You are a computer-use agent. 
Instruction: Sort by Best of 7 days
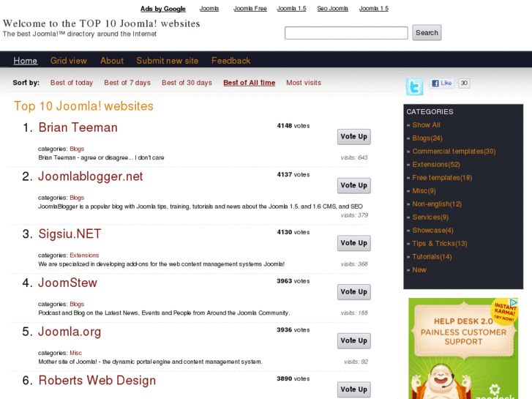point(127,83)
